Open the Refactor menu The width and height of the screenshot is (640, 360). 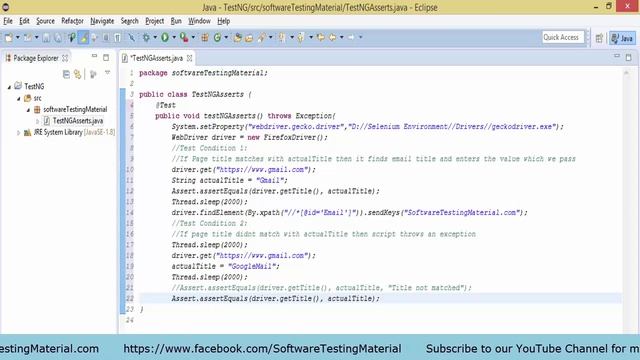tap(72, 21)
